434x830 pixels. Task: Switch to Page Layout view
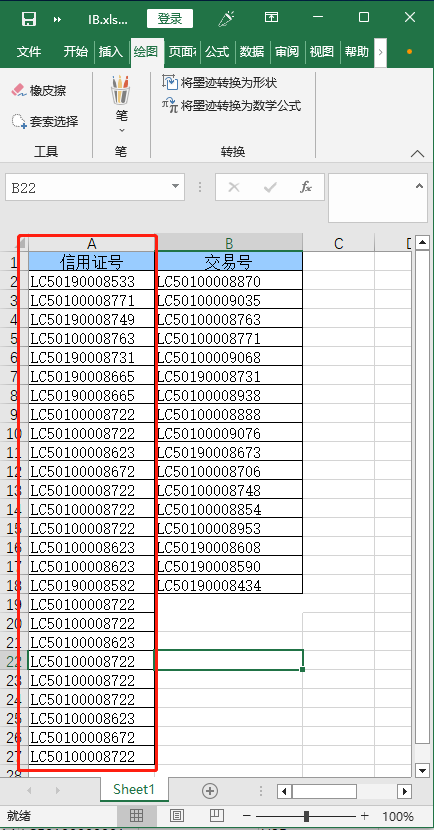[x=176, y=816]
